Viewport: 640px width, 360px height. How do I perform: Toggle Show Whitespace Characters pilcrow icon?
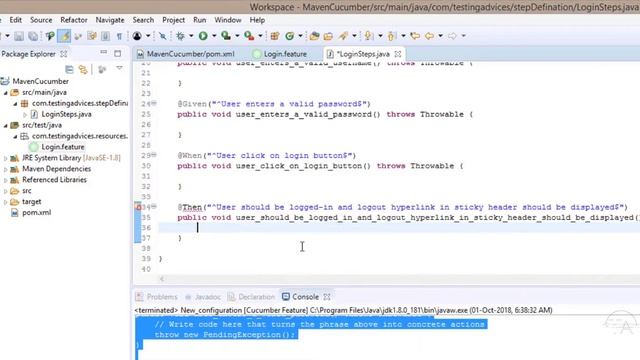(119, 36)
